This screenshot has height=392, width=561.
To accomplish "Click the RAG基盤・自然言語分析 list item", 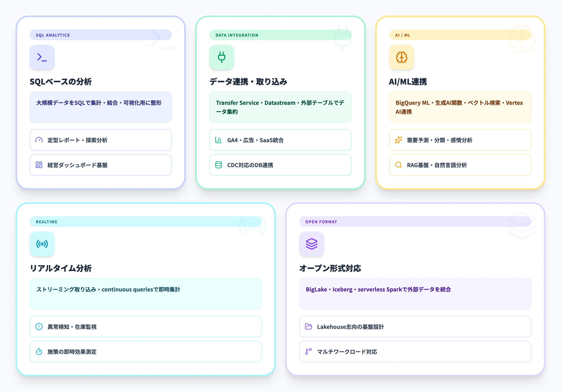I will pos(460,165).
